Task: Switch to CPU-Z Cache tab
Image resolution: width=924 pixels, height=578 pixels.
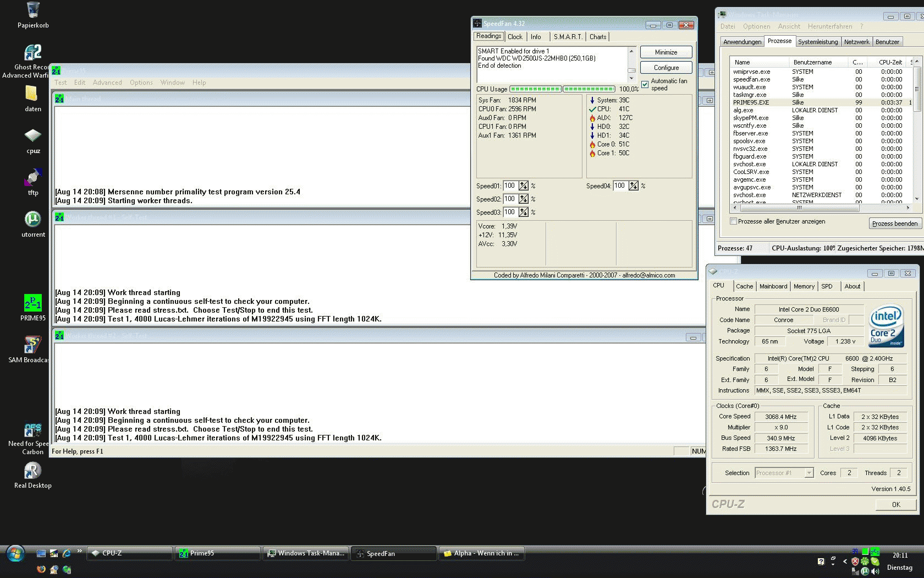Action: (x=744, y=286)
